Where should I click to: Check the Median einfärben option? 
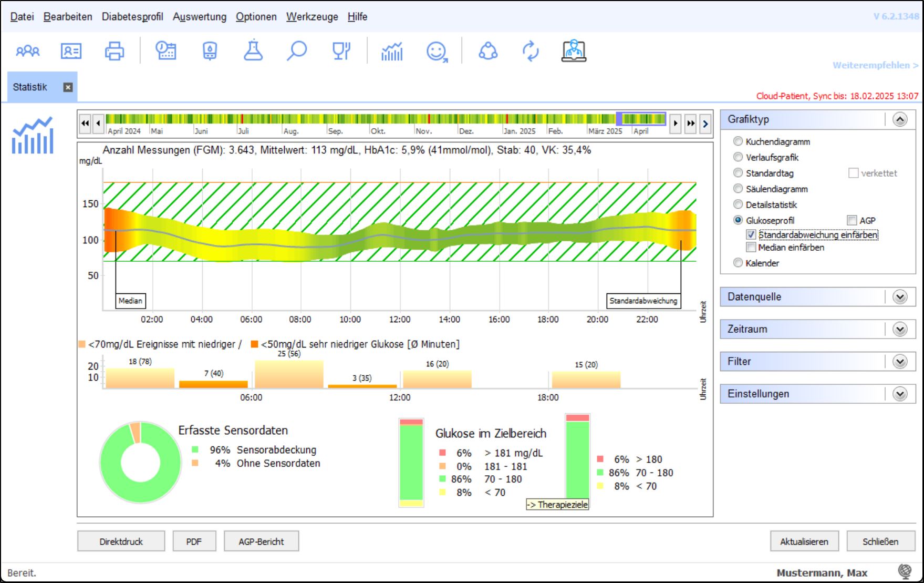[751, 248]
